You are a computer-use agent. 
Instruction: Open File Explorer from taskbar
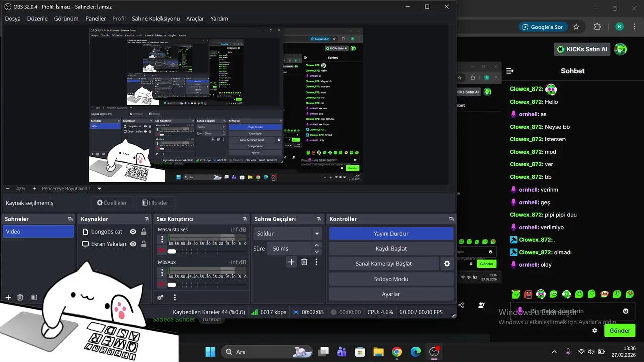tap(378, 352)
